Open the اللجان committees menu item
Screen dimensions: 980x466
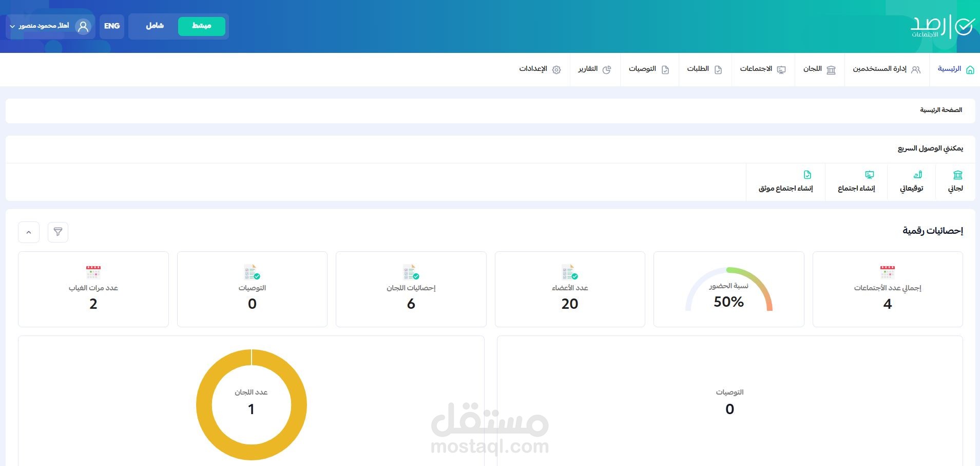click(819, 69)
